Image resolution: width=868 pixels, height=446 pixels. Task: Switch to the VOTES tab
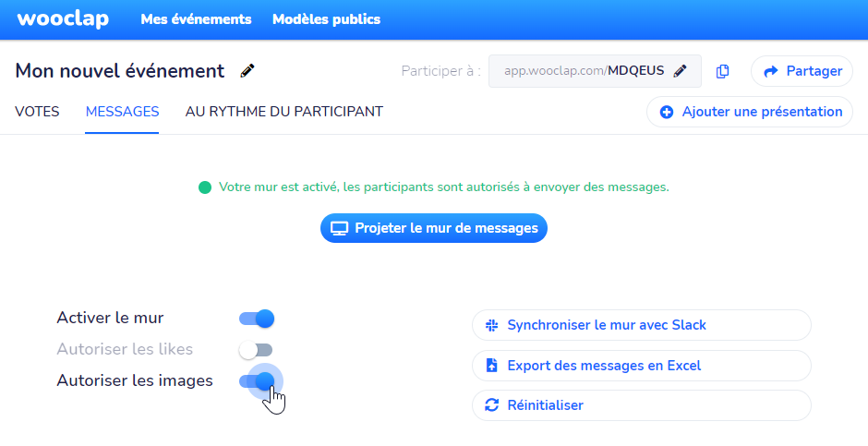point(37,112)
